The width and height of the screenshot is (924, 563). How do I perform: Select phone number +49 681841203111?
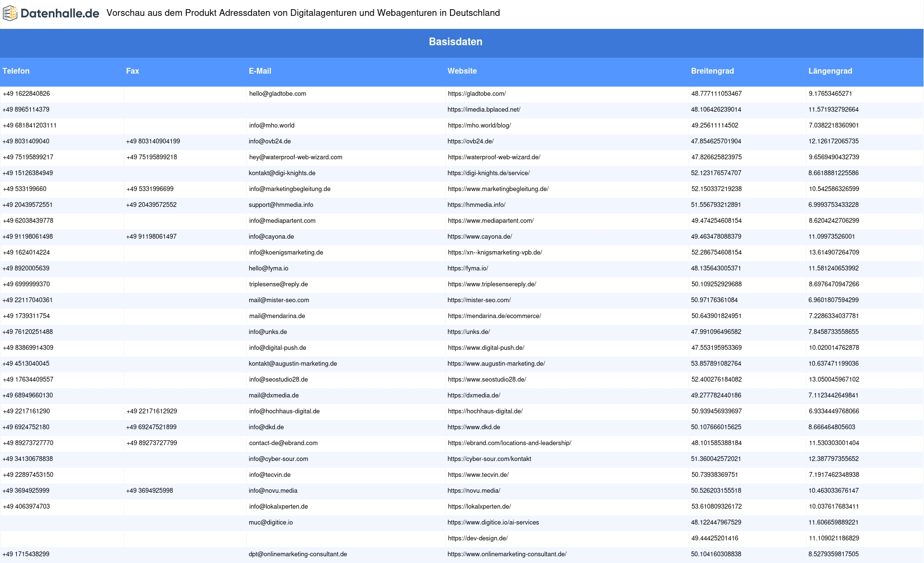pos(30,126)
